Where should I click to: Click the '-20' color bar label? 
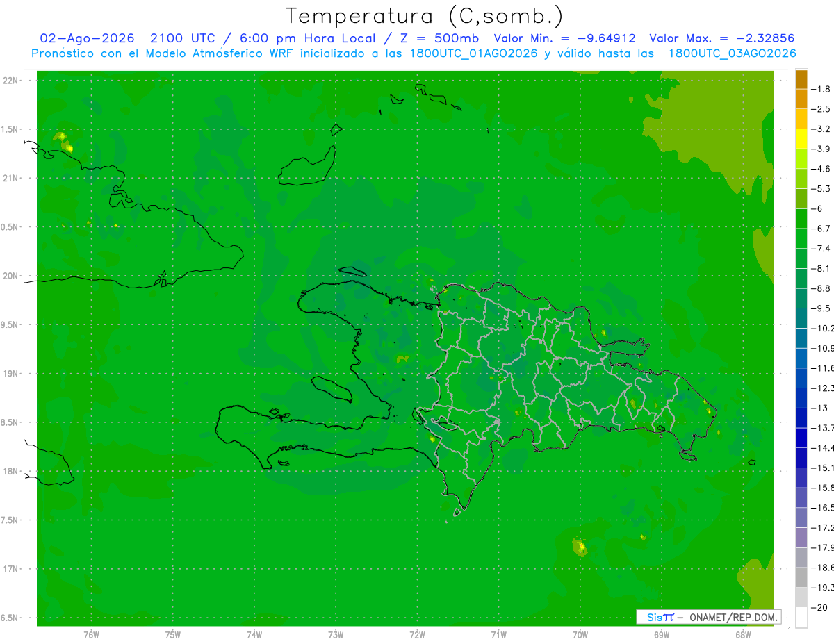820,608
